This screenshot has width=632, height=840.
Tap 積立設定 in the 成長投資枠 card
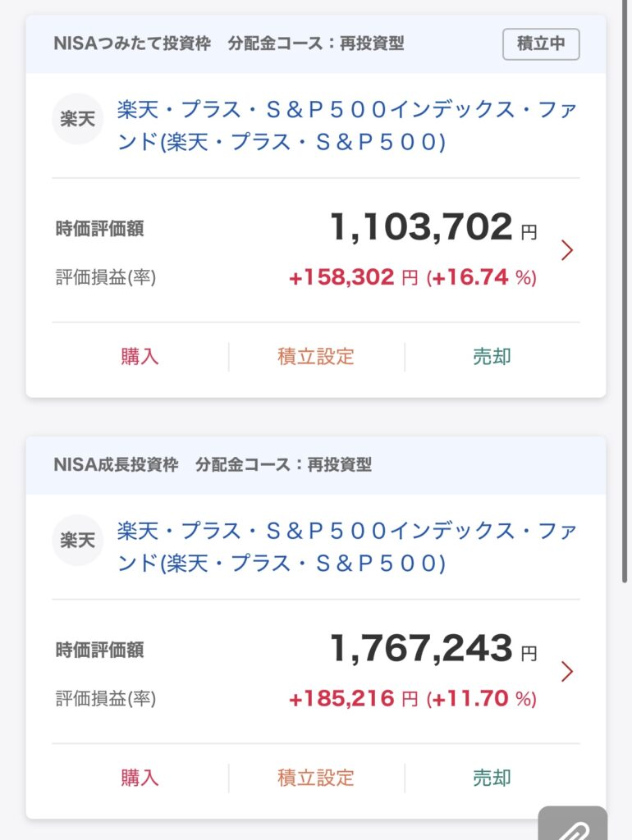coord(316,778)
